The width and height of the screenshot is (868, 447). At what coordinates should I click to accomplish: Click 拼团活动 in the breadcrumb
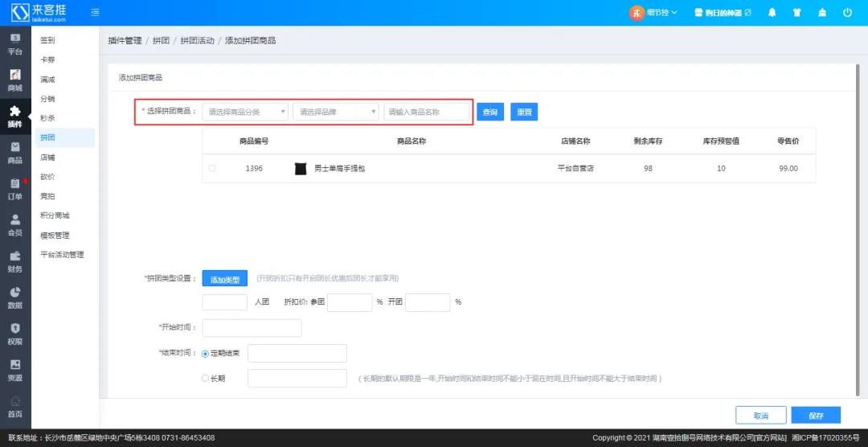[197, 41]
